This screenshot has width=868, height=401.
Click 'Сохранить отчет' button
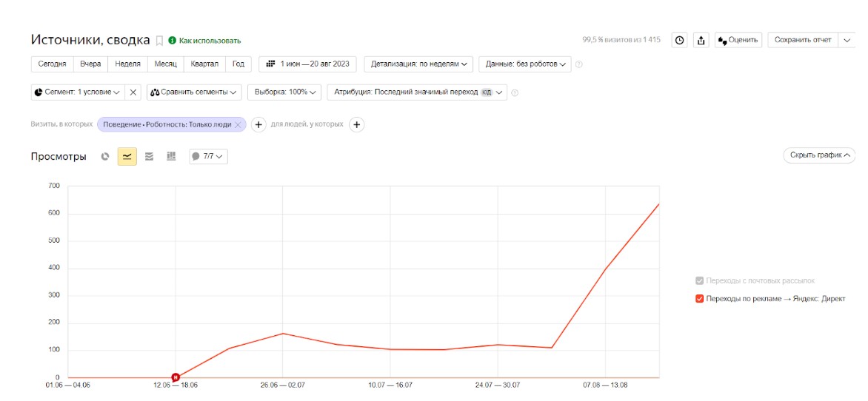click(803, 40)
